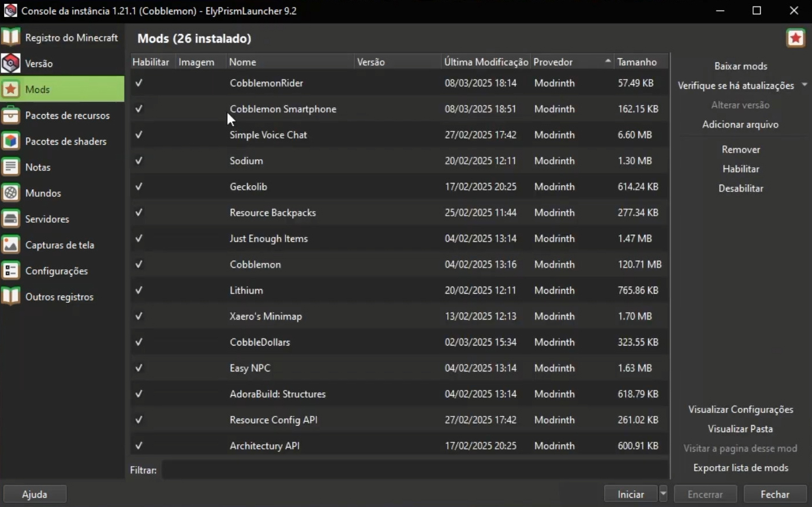812x507 pixels.
Task: Click Exportar lista de mods
Action: coord(740,468)
